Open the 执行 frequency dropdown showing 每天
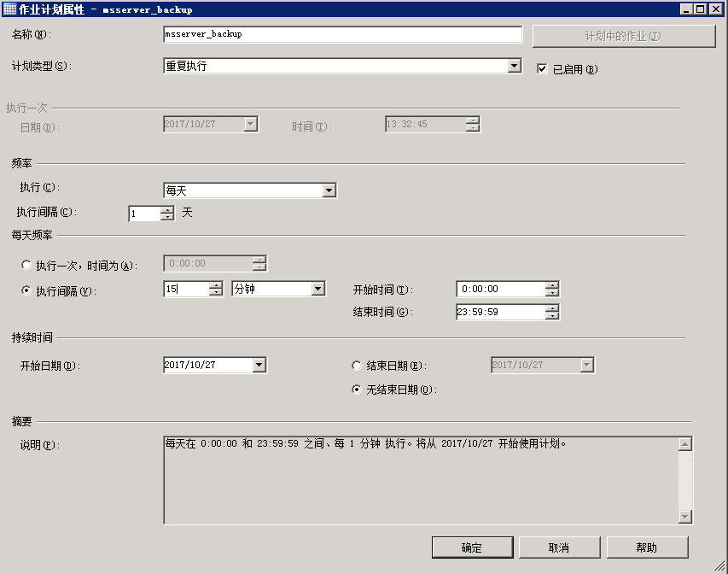This screenshot has height=574, width=728. [x=329, y=190]
